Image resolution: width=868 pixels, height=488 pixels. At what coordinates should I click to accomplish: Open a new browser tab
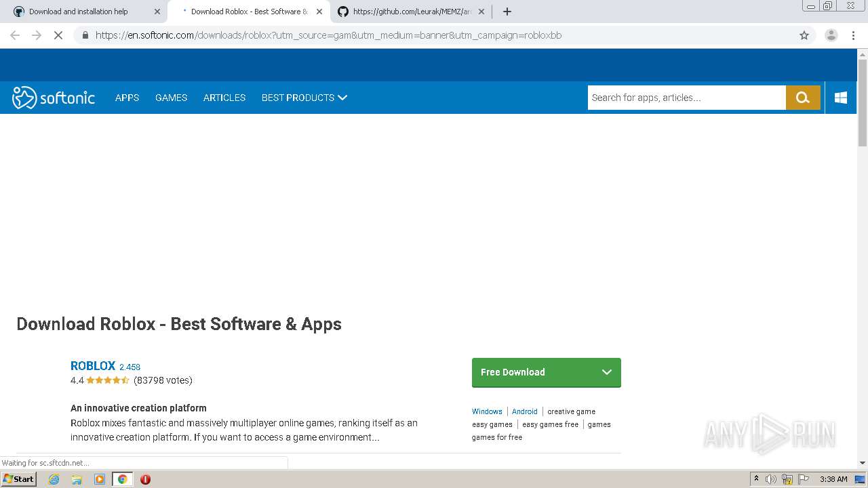507,12
